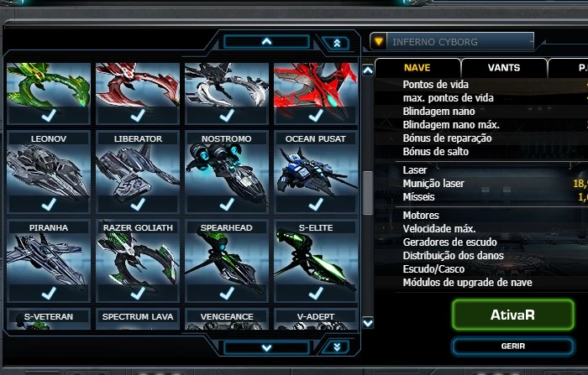Choose the Razer Goliath ship
The width and height of the screenshot is (588, 375).
coord(138,261)
